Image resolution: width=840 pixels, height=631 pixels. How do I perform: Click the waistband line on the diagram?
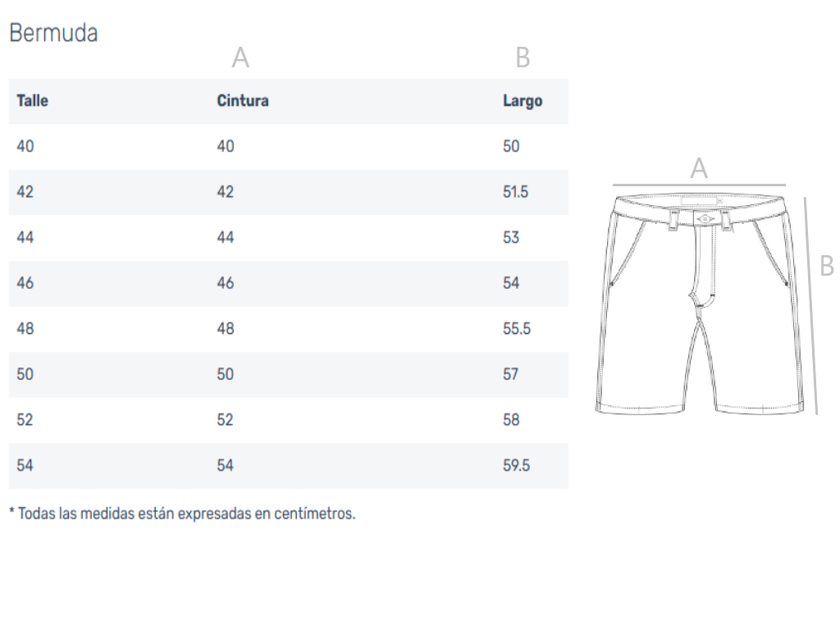coord(699,185)
